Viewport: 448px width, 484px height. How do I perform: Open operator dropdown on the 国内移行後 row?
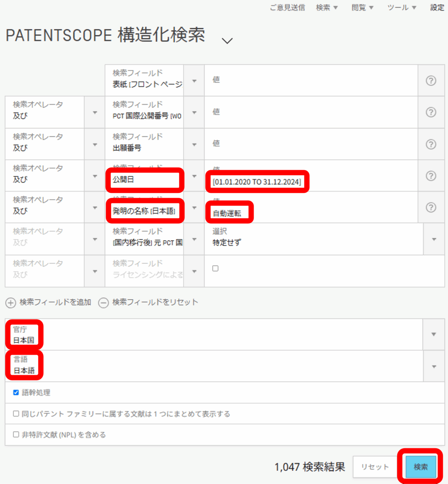pyautogui.click(x=95, y=239)
